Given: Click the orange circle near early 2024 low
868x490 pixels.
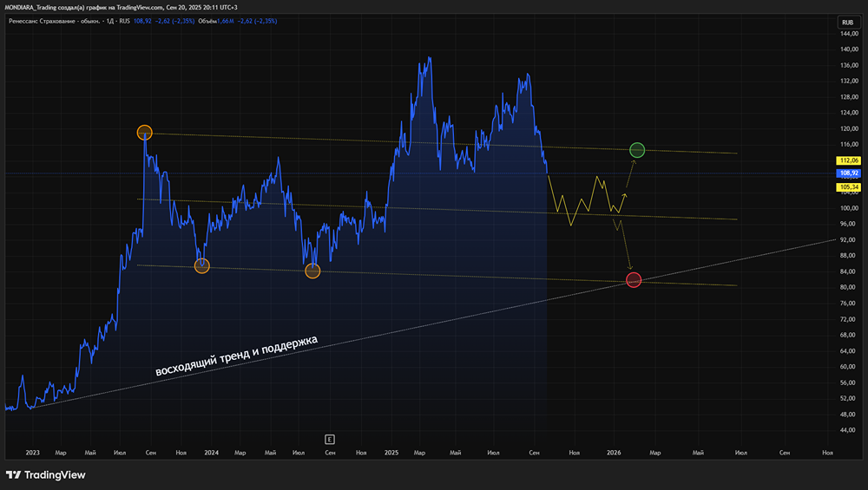Looking at the screenshot, I should click(x=202, y=265).
